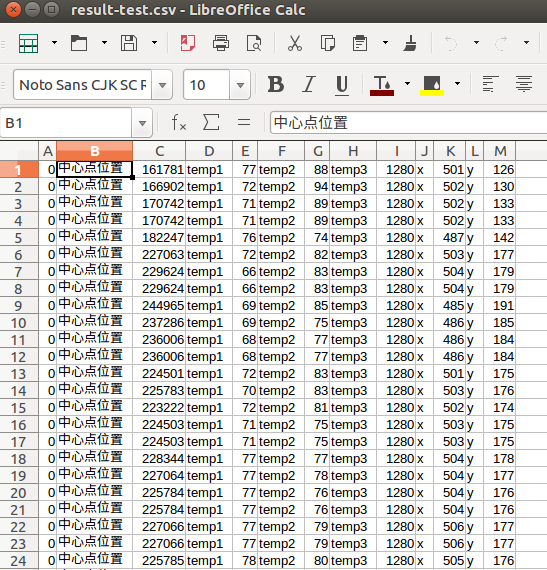Click the Paste clipboard icon
This screenshot has height=570, width=547.
(x=360, y=43)
